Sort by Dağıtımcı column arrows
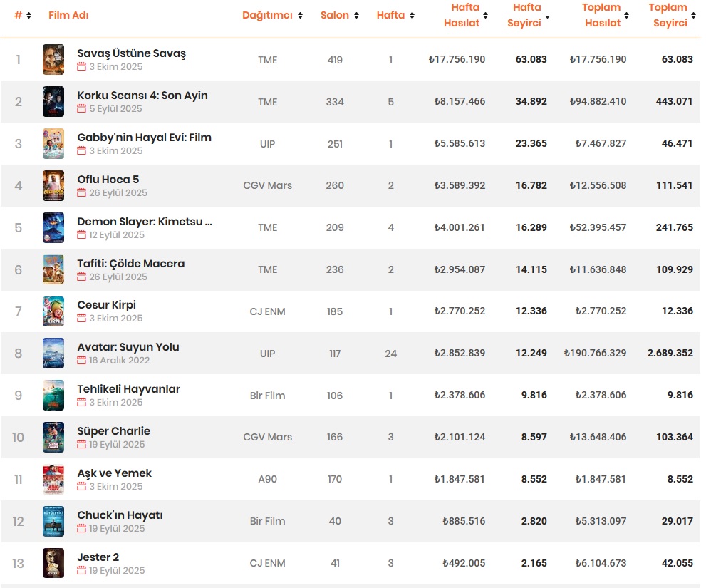The image size is (706, 588). point(300,15)
